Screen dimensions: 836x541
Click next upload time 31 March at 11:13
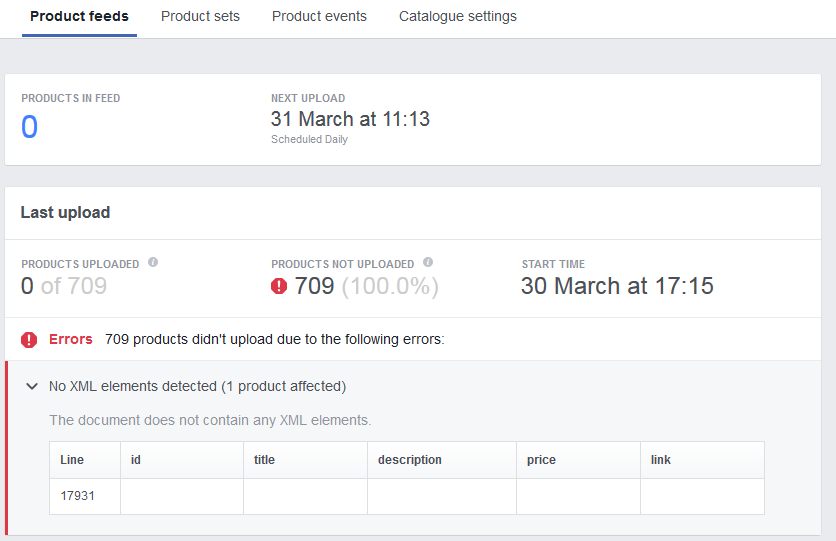coord(350,119)
